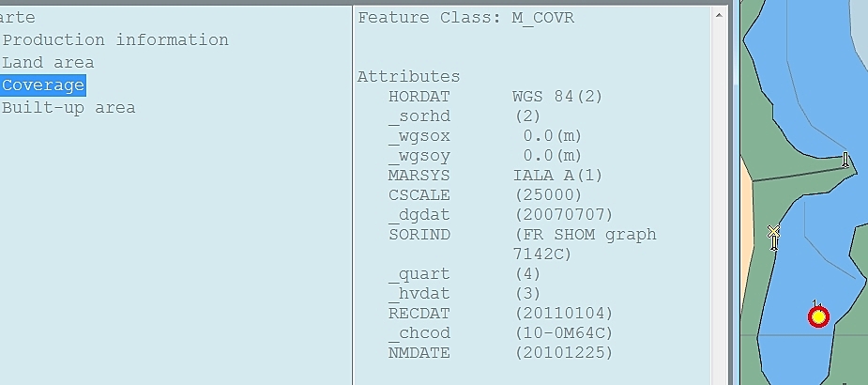Click the Feature Class M_COVR header text
Viewport: 868px width, 385px height.
[x=466, y=18]
